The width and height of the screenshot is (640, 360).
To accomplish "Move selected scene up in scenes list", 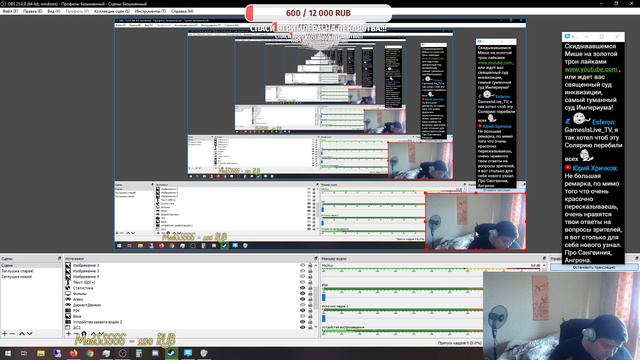I will (22, 334).
